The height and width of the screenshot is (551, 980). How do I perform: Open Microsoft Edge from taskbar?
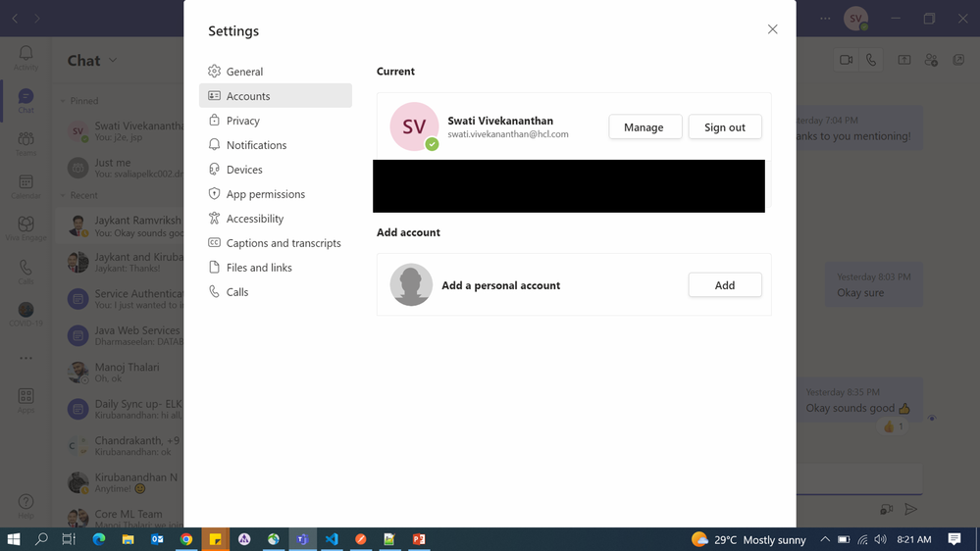99,539
